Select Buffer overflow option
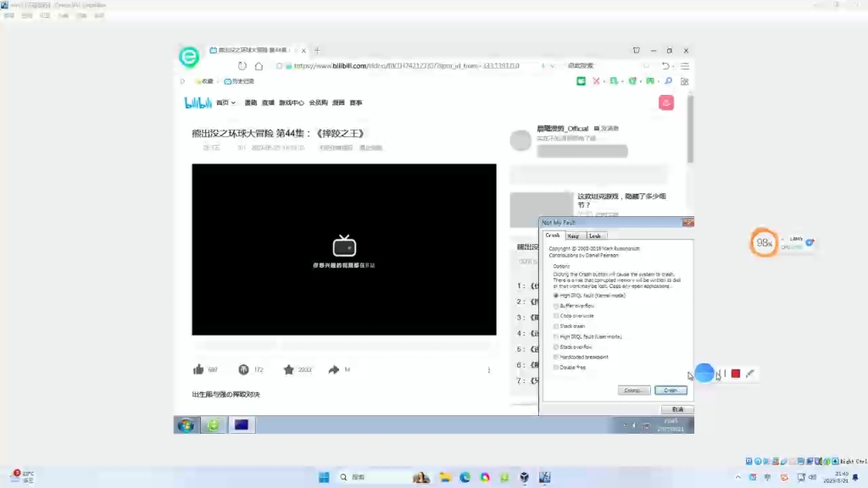Image resolution: width=868 pixels, height=488 pixels. [574, 306]
